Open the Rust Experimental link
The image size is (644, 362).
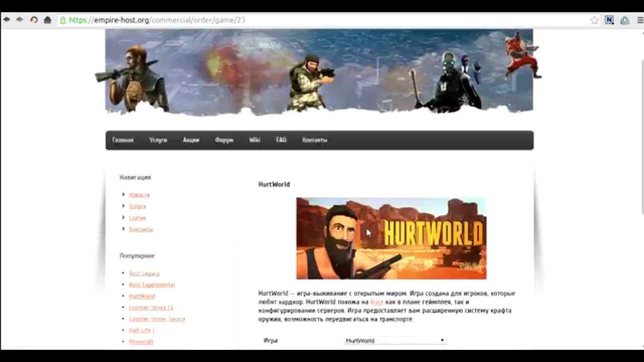tap(152, 285)
